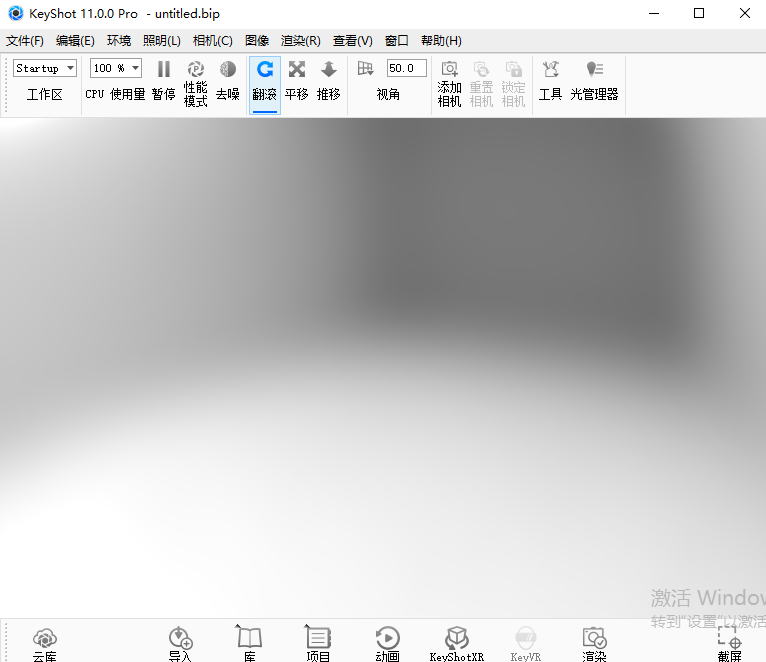
Task: Launch the KeyShotXR wizard
Action: tap(457, 644)
